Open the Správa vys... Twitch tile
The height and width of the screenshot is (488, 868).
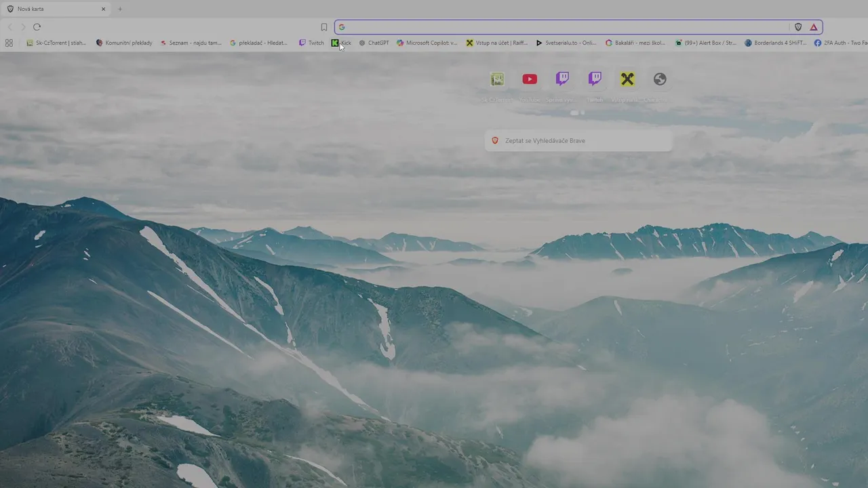click(x=562, y=85)
